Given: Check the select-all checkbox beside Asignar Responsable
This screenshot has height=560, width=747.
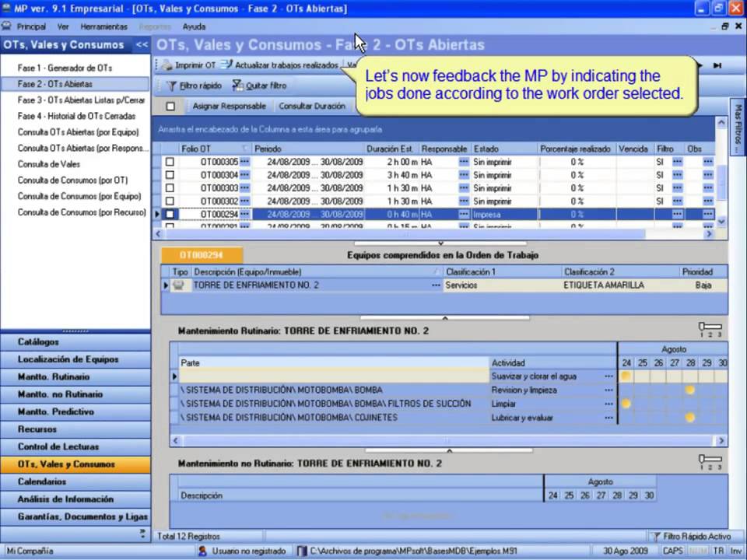Looking at the screenshot, I should click(170, 107).
